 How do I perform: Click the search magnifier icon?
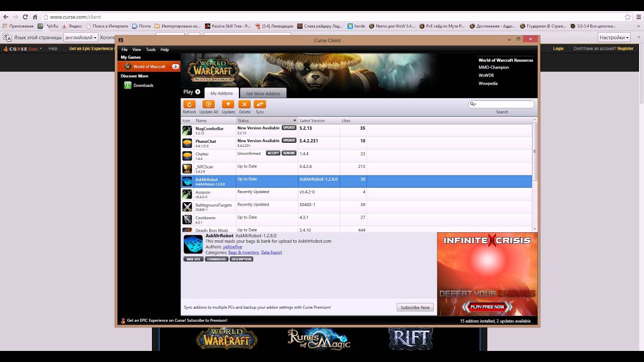(472, 105)
